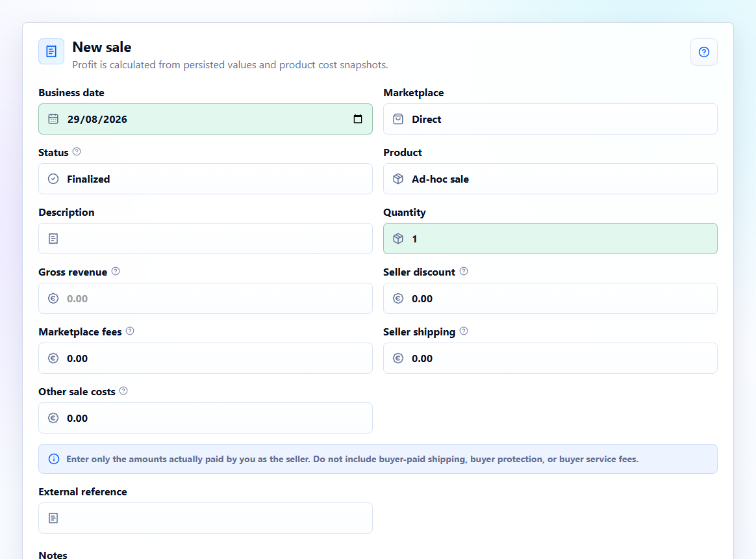Click the Marketplace fees amount field

[x=205, y=358]
